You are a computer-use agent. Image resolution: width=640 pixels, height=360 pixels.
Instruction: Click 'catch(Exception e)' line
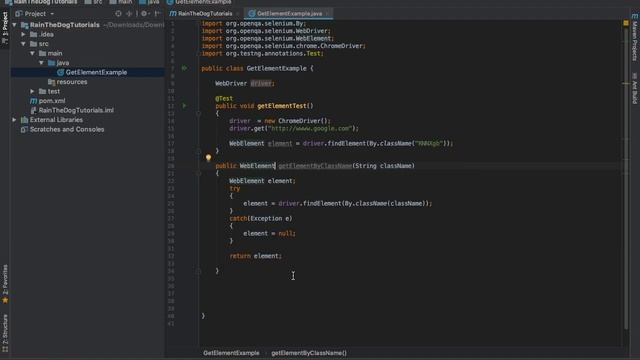pyautogui.click(x=261, y=218)
